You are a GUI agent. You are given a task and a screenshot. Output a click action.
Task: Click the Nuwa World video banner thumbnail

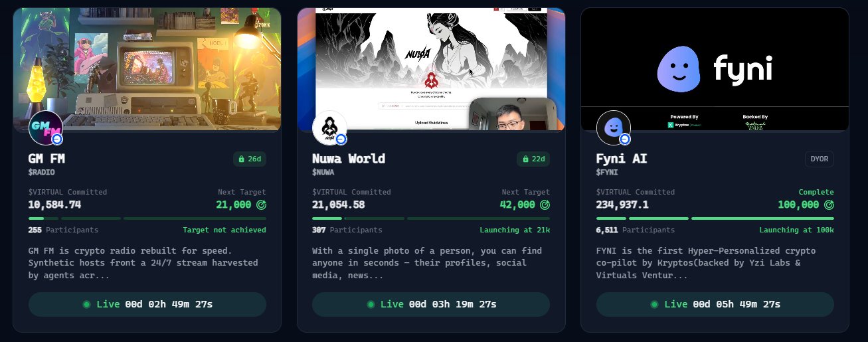pyautogui.click(x=431, y=69)
